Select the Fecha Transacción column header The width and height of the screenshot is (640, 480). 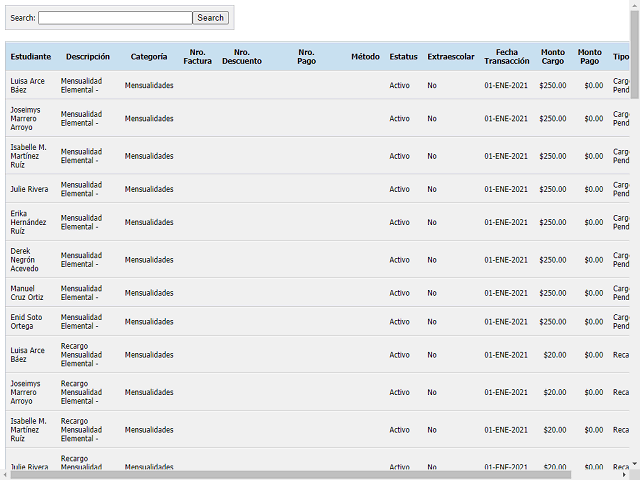(x=506, y=57)
